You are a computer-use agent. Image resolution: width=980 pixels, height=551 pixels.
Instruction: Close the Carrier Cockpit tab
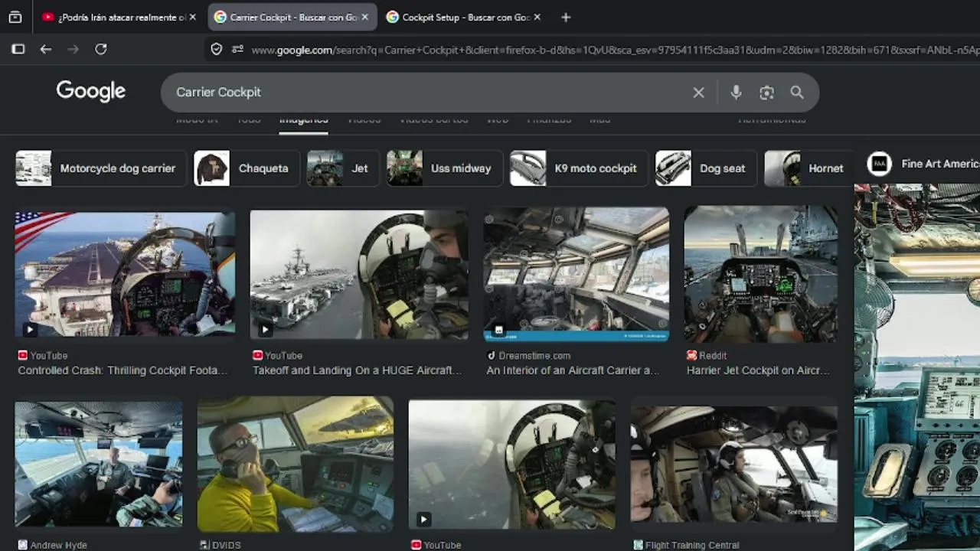coord(365,17)
